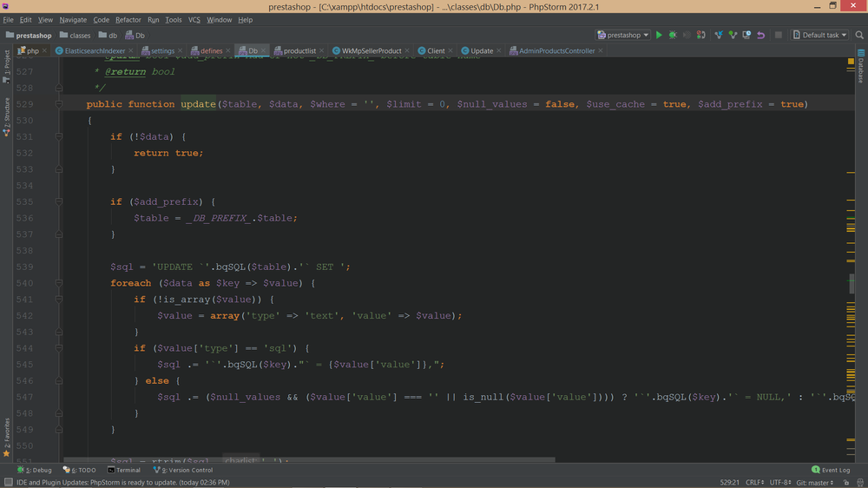Image resolution: width=868 pixels, height=488 pixels.
Task: Open the Search Everywhere magnifier
Action: [x=858, y=36]
